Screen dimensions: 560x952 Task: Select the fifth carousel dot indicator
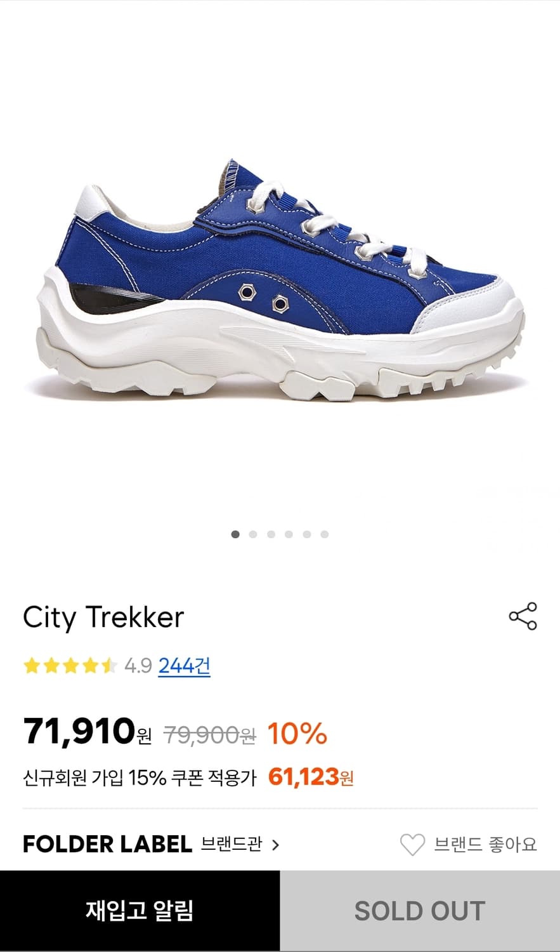306,534
